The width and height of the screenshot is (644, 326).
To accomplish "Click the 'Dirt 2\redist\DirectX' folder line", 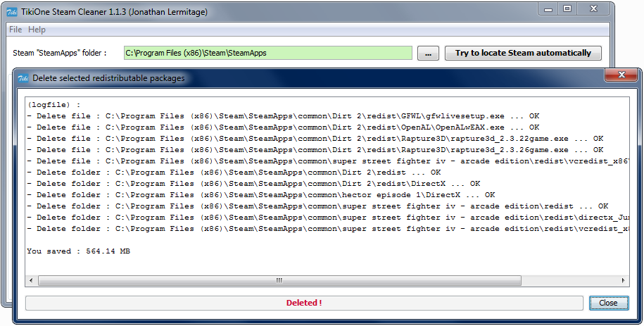I will (253, 184).
